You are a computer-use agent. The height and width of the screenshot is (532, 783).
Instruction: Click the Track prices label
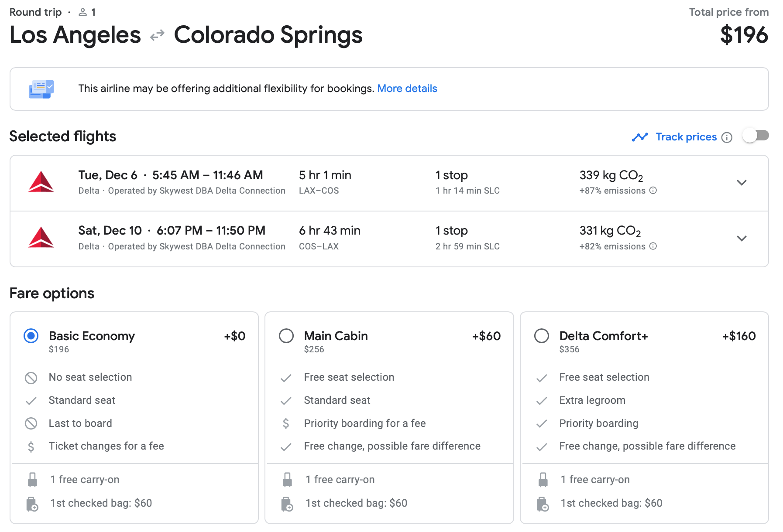[686, 137]
